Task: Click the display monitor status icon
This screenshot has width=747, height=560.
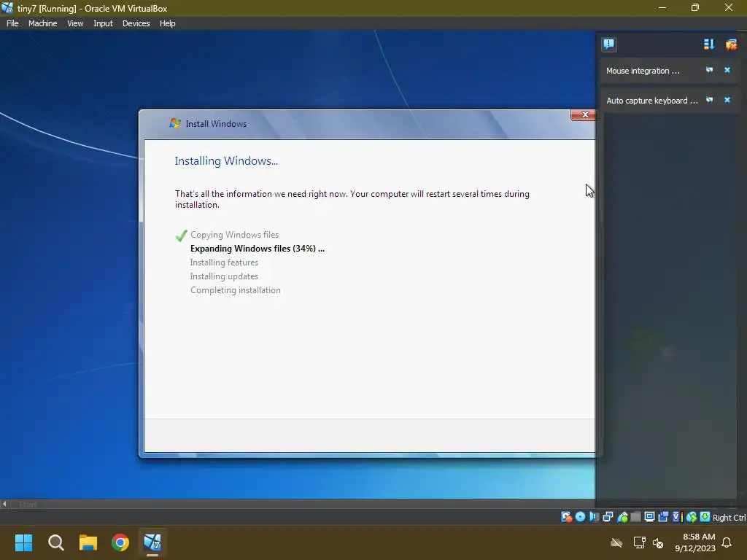Action: click(649, 517)
